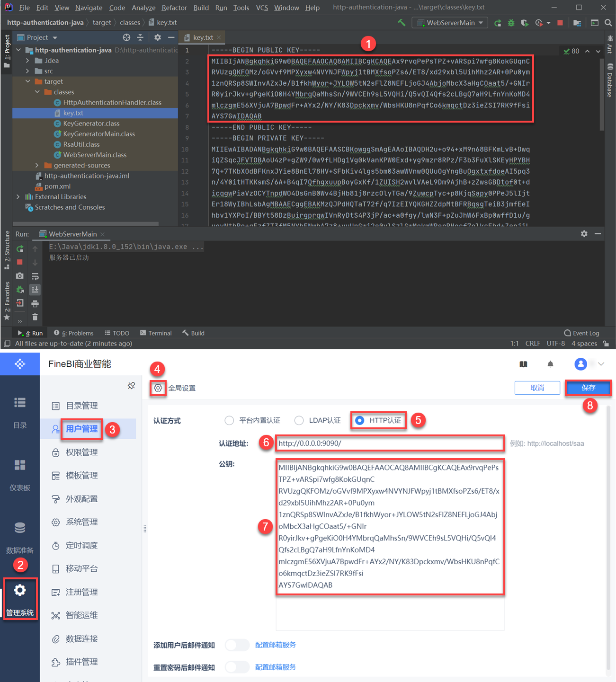The height and width of the screenshot is (682, 616).
Task: Collapse the classes folder
Action: click(x=37, y=92)
